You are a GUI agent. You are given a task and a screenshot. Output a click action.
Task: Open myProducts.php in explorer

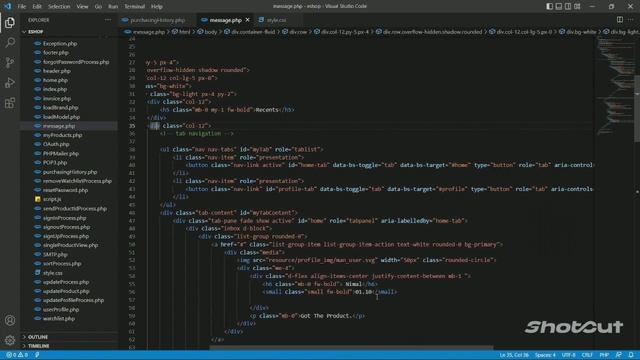pos(62,135)
